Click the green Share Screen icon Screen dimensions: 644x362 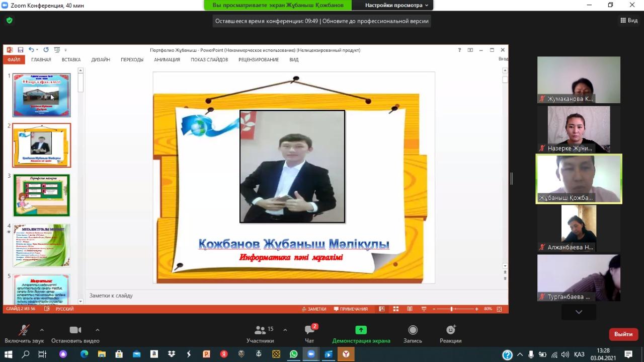click(361, 330)
